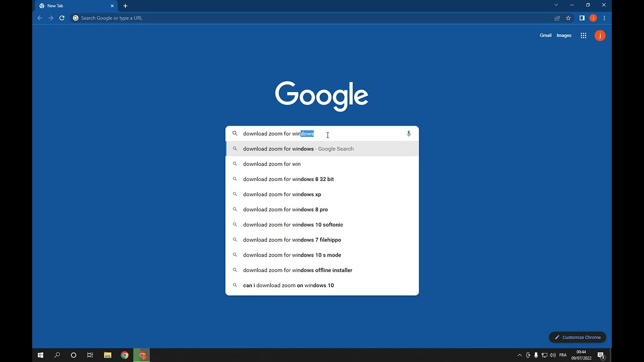Open Cortana circle icon
The height and width of the screenshot is (362, 644).
coord(73,355)
